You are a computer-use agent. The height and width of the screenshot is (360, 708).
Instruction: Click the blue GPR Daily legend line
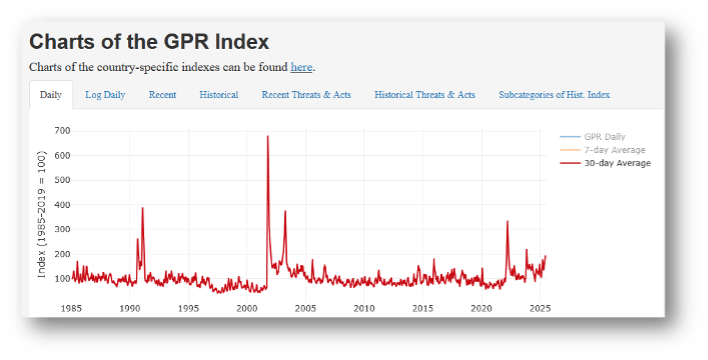pyautogui.click(x=570, y=136)
